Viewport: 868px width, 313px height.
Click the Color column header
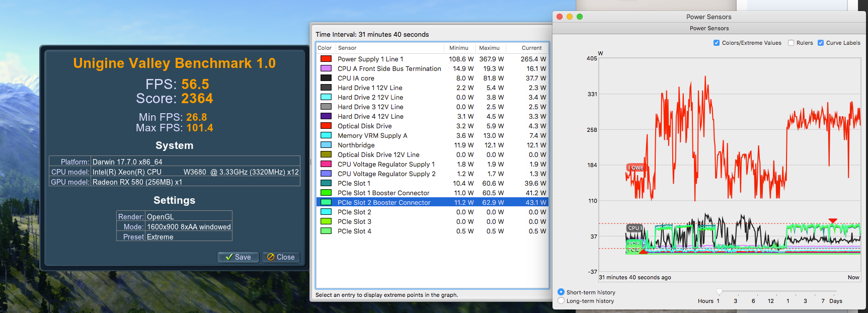325,48
